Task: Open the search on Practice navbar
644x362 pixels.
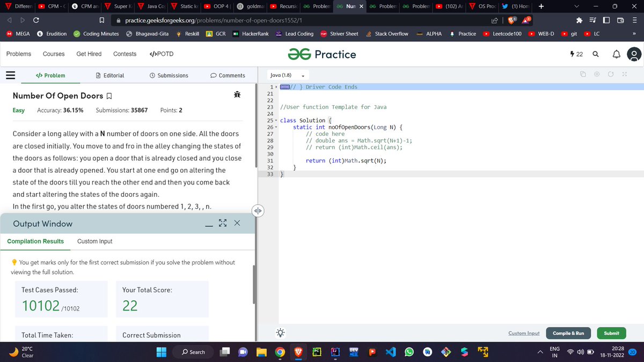Action: click(x=596, y=54)
